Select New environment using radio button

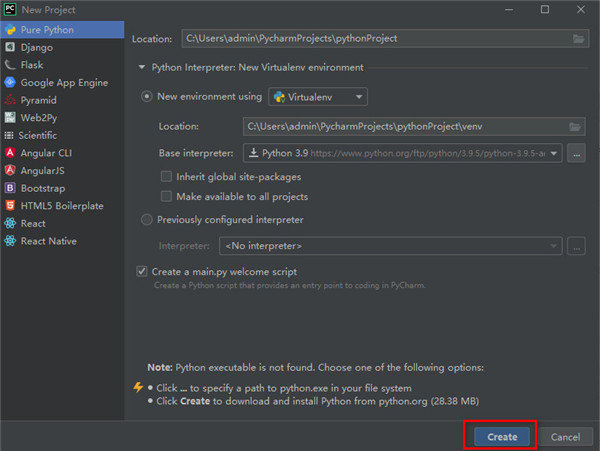[147, 96]
